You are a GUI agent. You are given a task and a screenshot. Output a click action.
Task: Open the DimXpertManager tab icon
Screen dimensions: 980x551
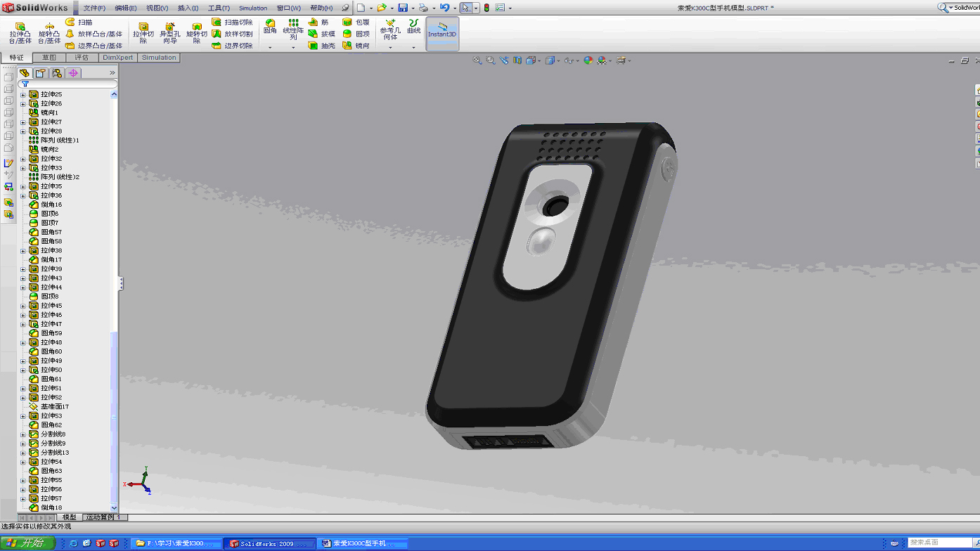coord(73,73)
